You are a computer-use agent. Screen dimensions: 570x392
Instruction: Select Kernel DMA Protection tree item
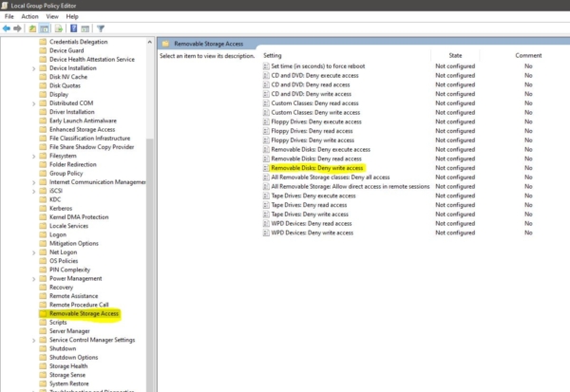[x=79, y=217]
